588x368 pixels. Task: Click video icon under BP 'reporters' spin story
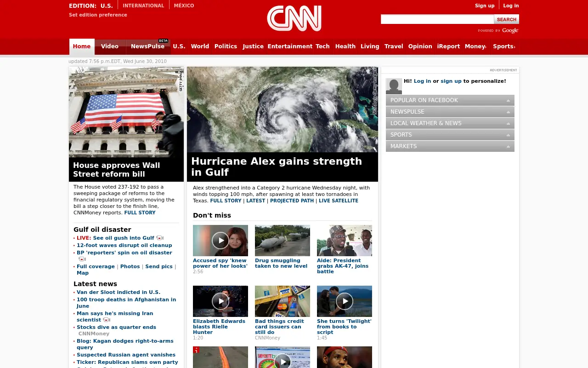[82, 259]
